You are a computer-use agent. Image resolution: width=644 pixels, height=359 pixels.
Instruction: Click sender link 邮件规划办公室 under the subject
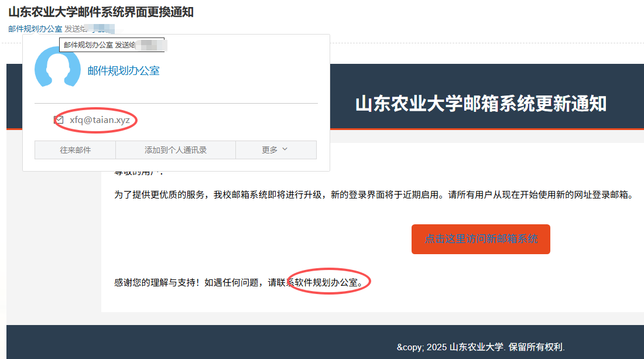pos(35,28)
